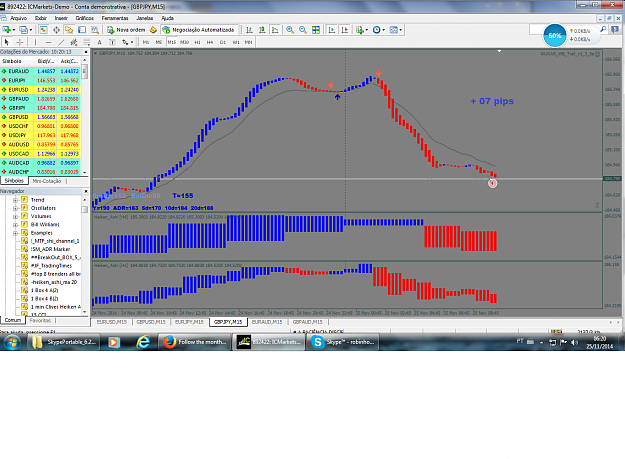Select EURAUD row in Market Watch
The height and width of the screenshot is (459, 625).
40,71
